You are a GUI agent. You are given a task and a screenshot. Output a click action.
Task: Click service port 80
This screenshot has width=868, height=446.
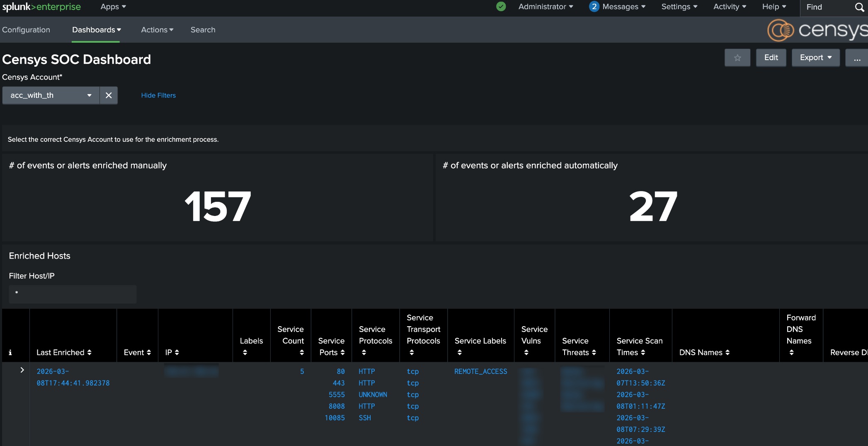pos(341,371)
